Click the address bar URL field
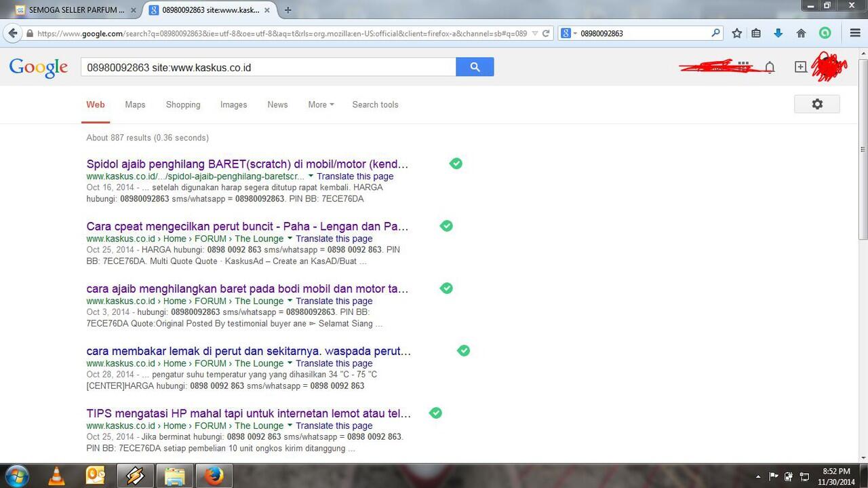868x488 pixels. pos(283,33)
